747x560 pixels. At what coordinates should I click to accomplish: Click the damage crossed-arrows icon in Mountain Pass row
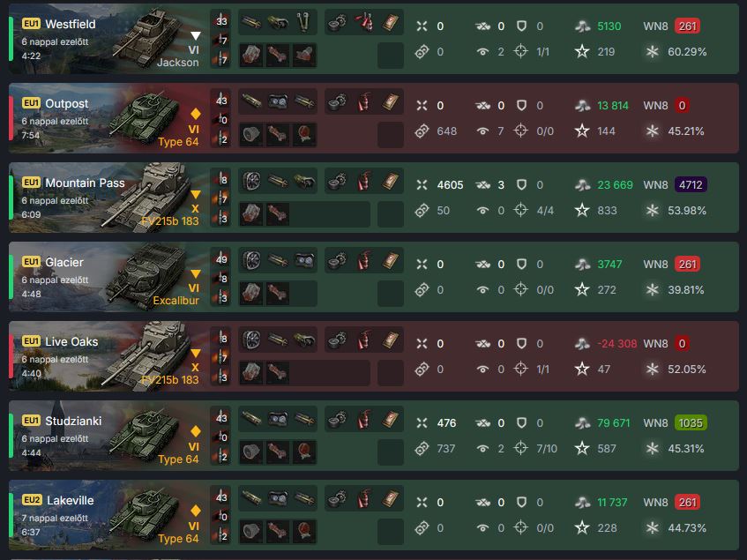coord(422,185)
